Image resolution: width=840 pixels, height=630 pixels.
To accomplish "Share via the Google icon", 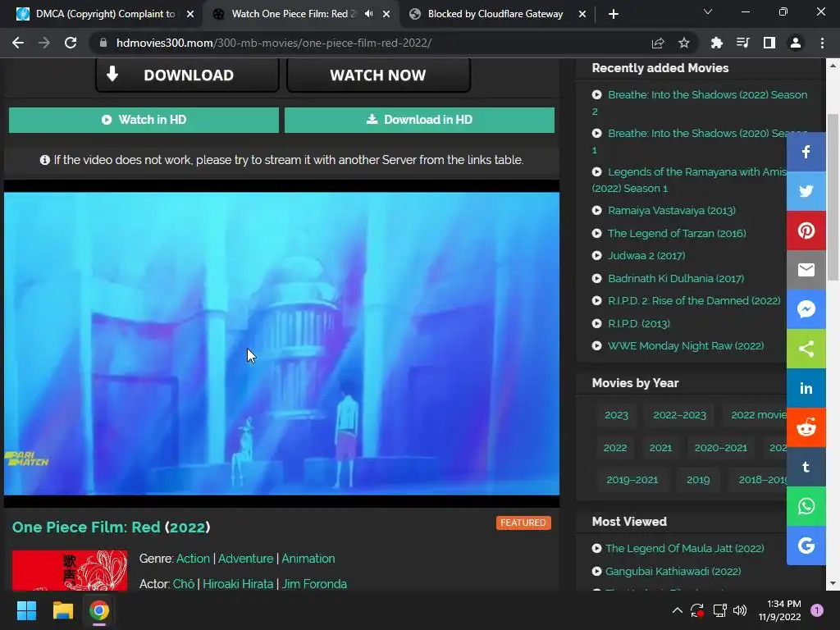I will (x=806, y=546).
